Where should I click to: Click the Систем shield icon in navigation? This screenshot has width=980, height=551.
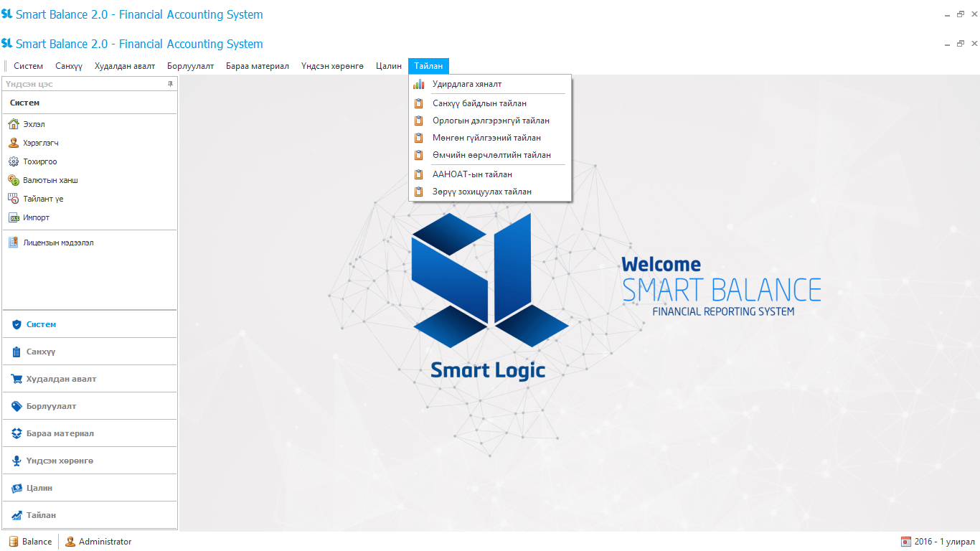(x=17, y=324)
